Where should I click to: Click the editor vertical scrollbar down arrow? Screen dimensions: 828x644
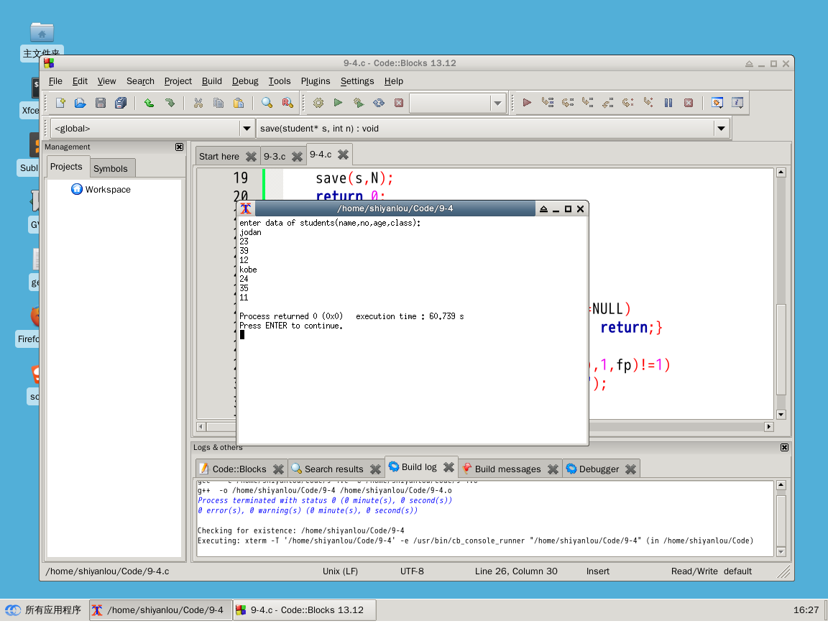[781, 415]
